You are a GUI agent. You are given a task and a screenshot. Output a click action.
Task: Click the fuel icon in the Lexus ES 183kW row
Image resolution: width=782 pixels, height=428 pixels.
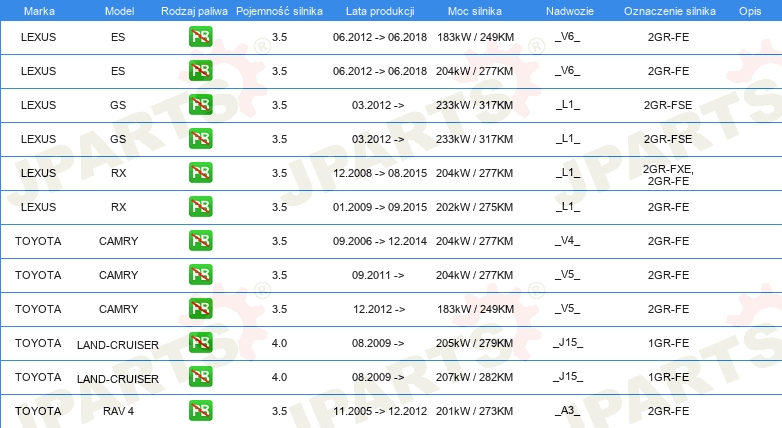(x=200, y=37)
